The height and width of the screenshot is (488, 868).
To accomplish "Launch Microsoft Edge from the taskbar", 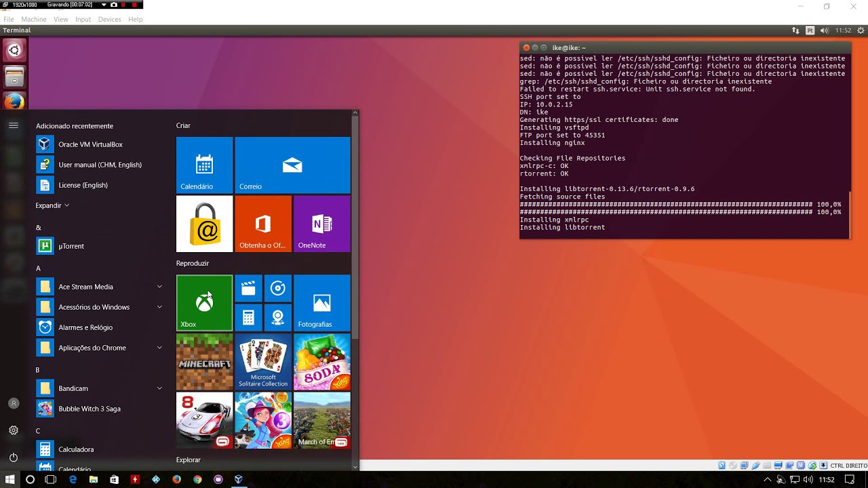I will (x=73, y=479).
